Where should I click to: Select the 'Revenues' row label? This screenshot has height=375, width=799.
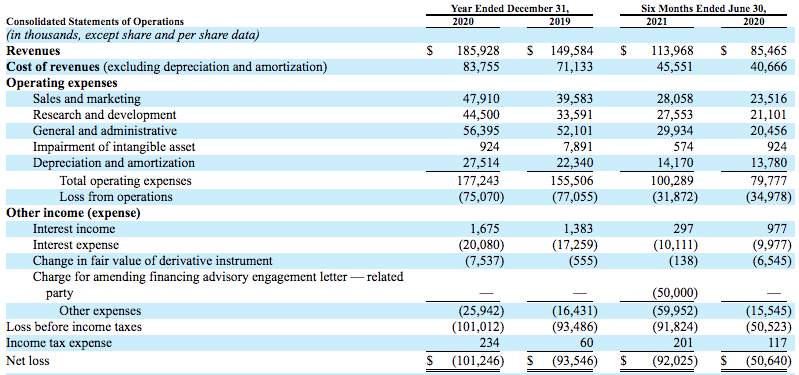(33, 51)
